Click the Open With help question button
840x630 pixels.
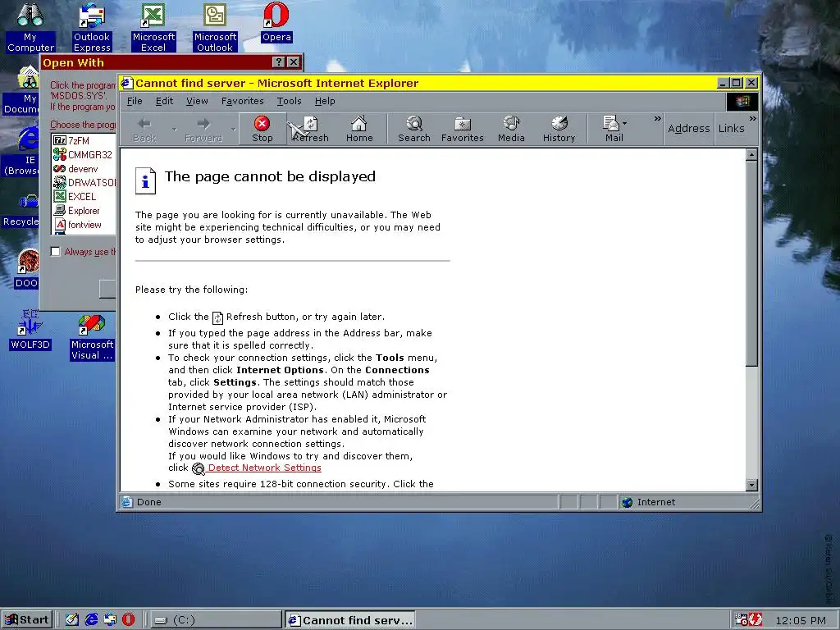[279, 62]
